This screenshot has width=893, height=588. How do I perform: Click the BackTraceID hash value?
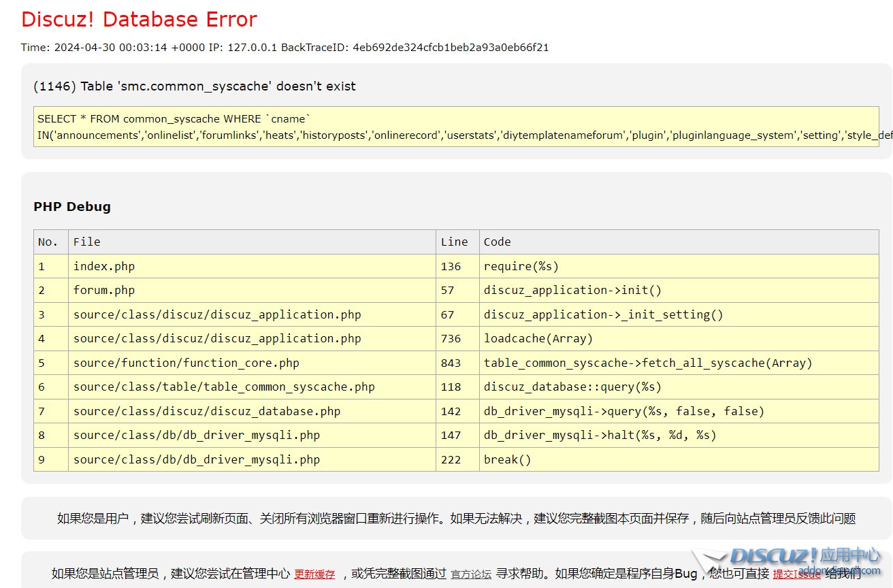pos(451,48)
